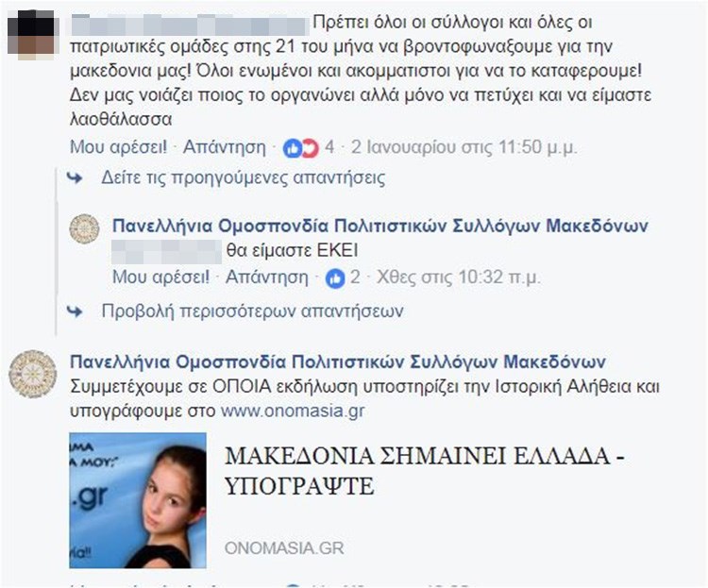Click the thumbs-up icon beside the count 2
Image resolution: width=708 pixels, height=588 pixels.
[x=335, y=278]
